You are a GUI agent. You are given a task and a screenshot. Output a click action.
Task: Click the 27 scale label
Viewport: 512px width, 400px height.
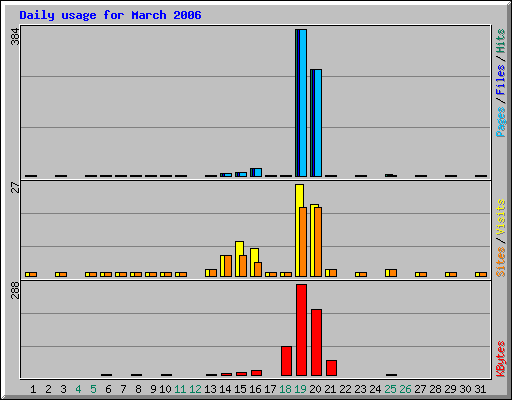15,188
